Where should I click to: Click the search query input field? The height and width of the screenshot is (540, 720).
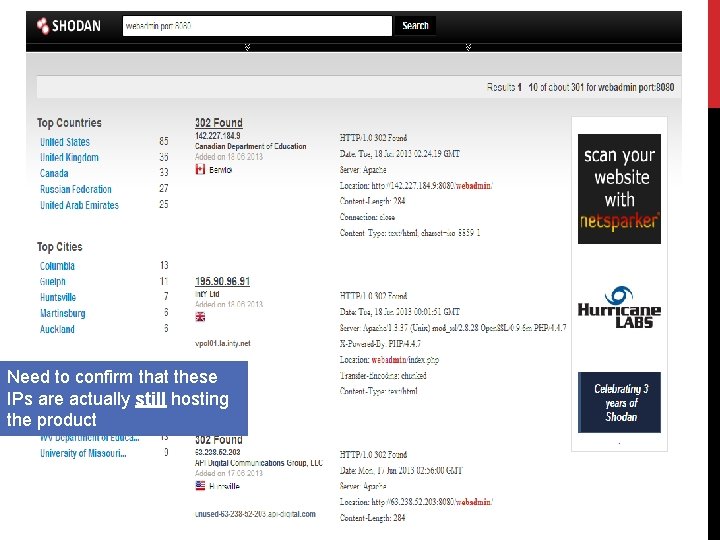(257, 26)
